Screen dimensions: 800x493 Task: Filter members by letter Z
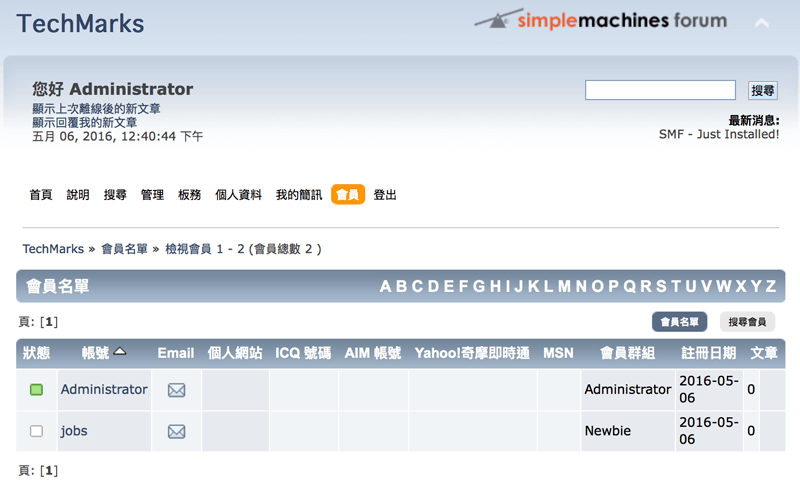(771, 286)
